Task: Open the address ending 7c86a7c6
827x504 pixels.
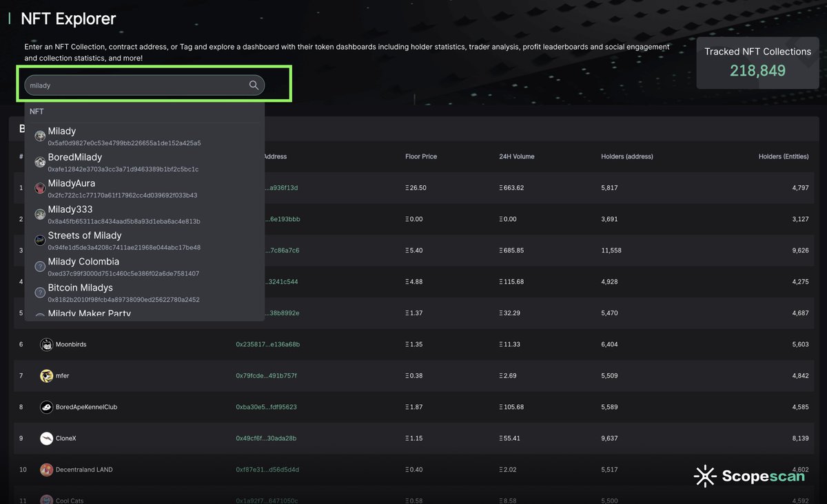Action: [x=283, y=251]
